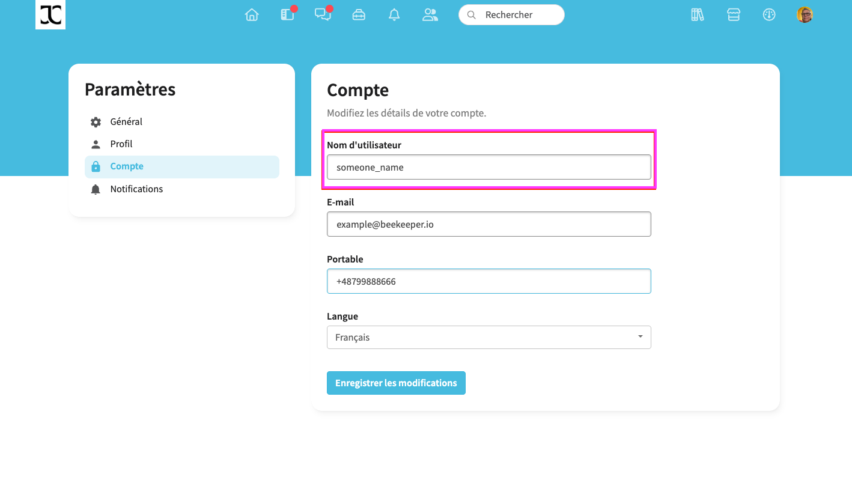The width and height of the screenshot is (852, 504).
Task: Click the lock icon next to Compte
Action: [96, 167]
